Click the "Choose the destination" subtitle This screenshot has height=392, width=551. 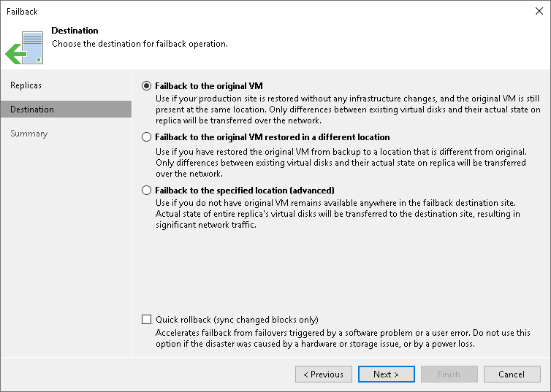[140, 44]
